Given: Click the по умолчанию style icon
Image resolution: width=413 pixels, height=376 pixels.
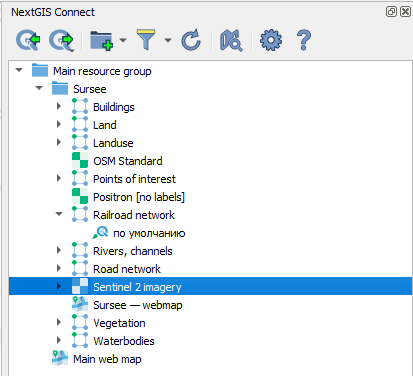Looking at the screenshot, I should pos(100,232).
